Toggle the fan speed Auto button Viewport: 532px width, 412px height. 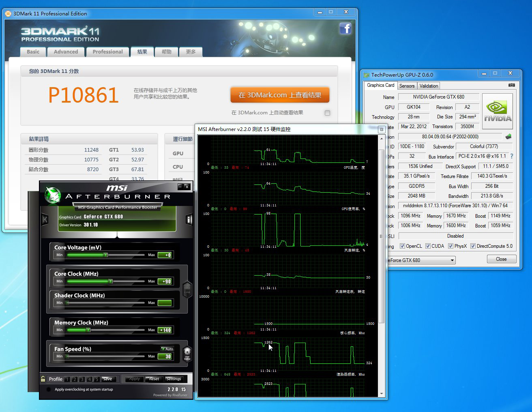pos(167,349)
